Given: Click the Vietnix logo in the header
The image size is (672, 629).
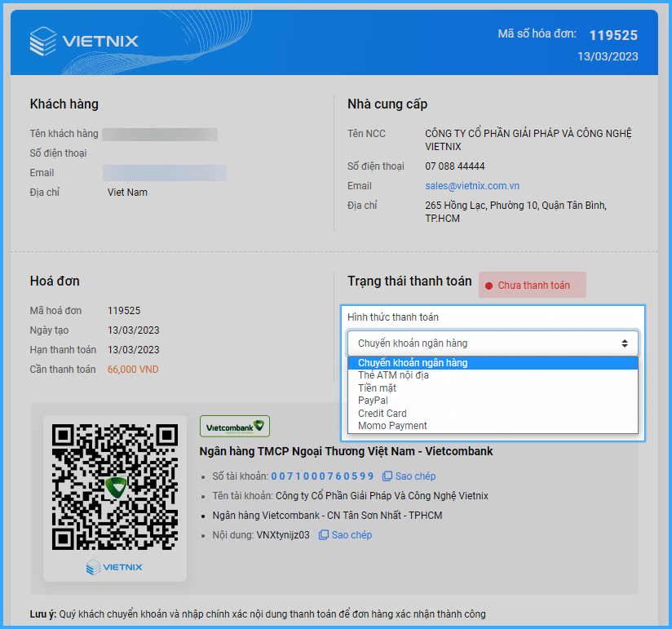Looking at the screenshot, I should click(x=84, y=41).
